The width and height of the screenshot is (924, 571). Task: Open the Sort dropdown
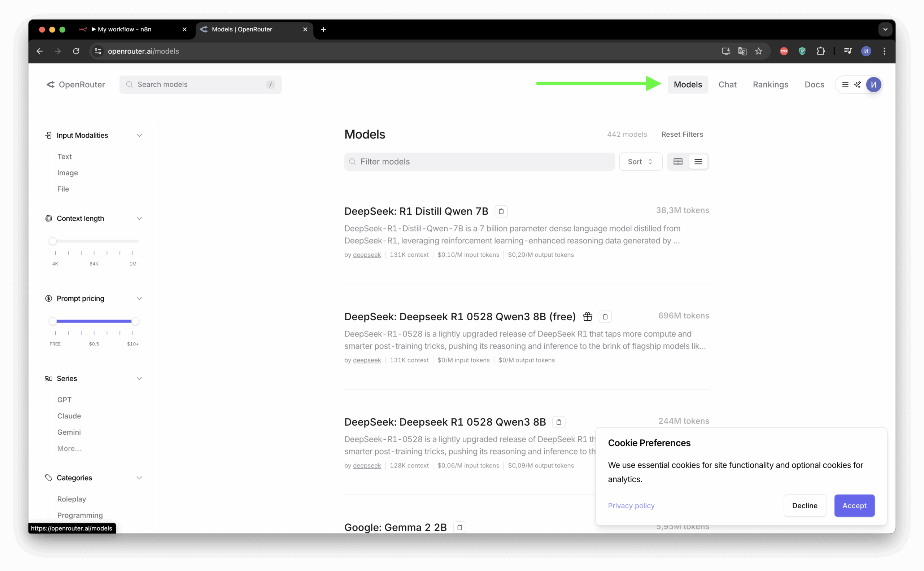click(x=641, y=162)
